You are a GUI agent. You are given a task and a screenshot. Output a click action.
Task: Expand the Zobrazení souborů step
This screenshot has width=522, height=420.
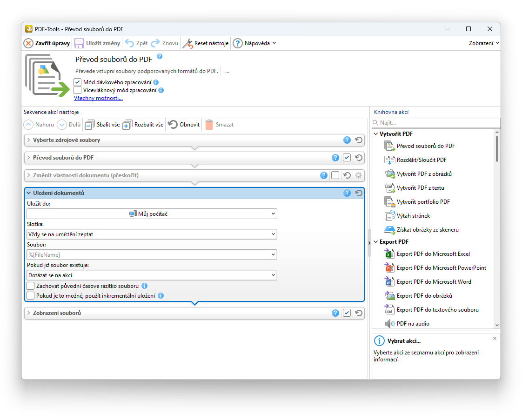click(x=29, y=313)
